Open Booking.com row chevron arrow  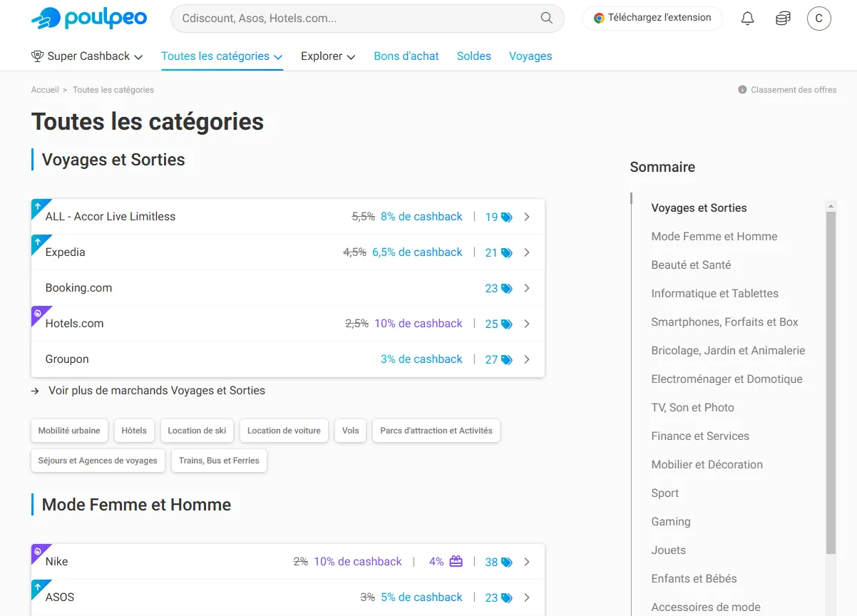point(527,288)
